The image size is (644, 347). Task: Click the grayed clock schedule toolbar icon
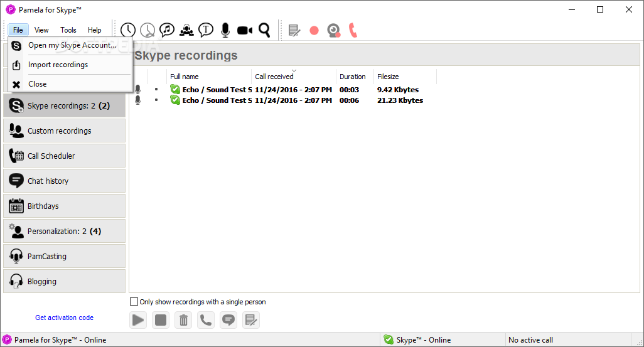point(148,30)
